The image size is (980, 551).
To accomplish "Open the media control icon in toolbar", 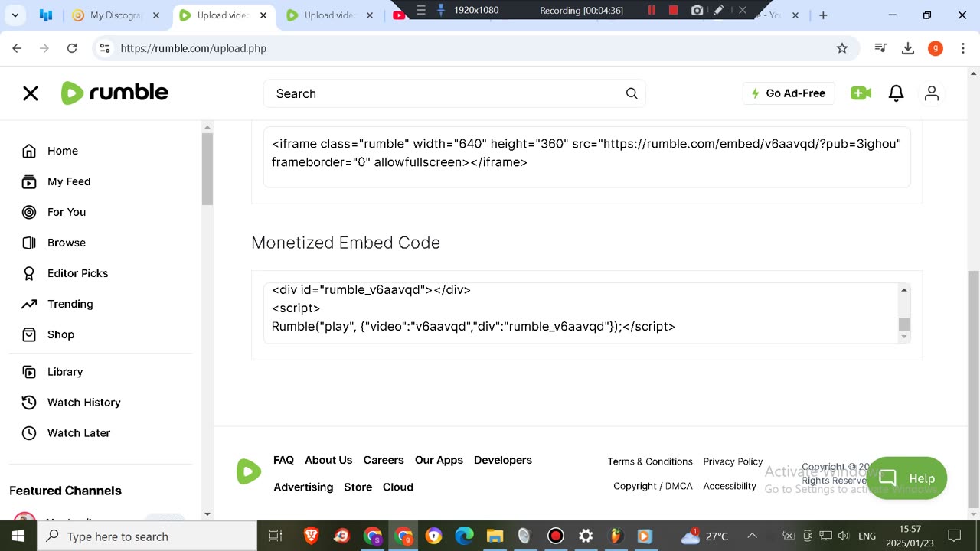I will [880, 48].
